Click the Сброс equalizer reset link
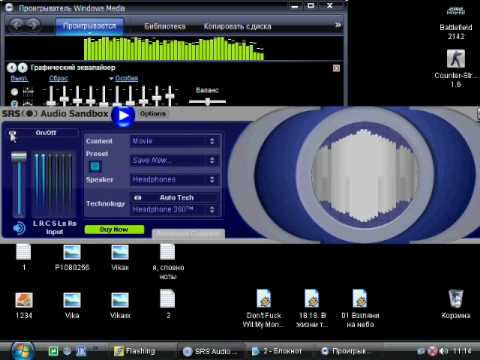This screenshot has width=480, height=360. (58, 78)
